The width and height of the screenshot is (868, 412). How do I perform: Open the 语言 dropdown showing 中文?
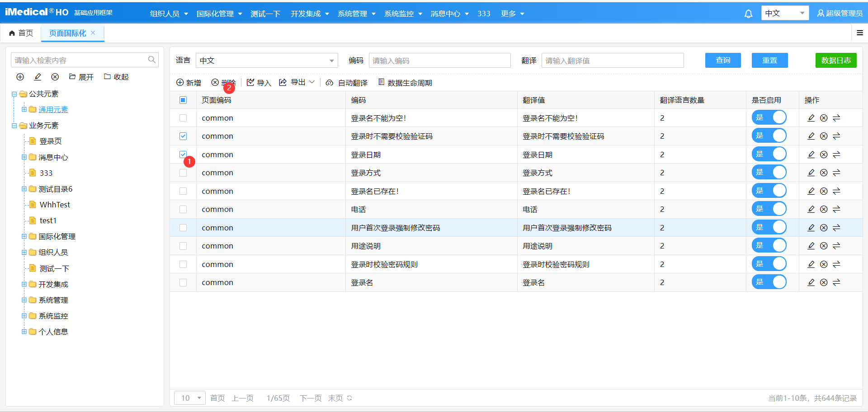coord(267,61)
